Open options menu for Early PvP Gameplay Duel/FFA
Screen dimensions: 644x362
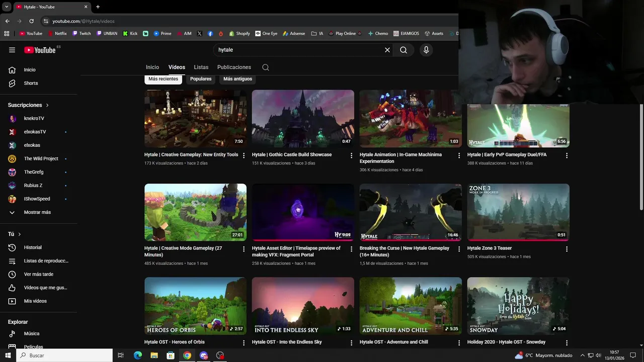pos(567,155)
